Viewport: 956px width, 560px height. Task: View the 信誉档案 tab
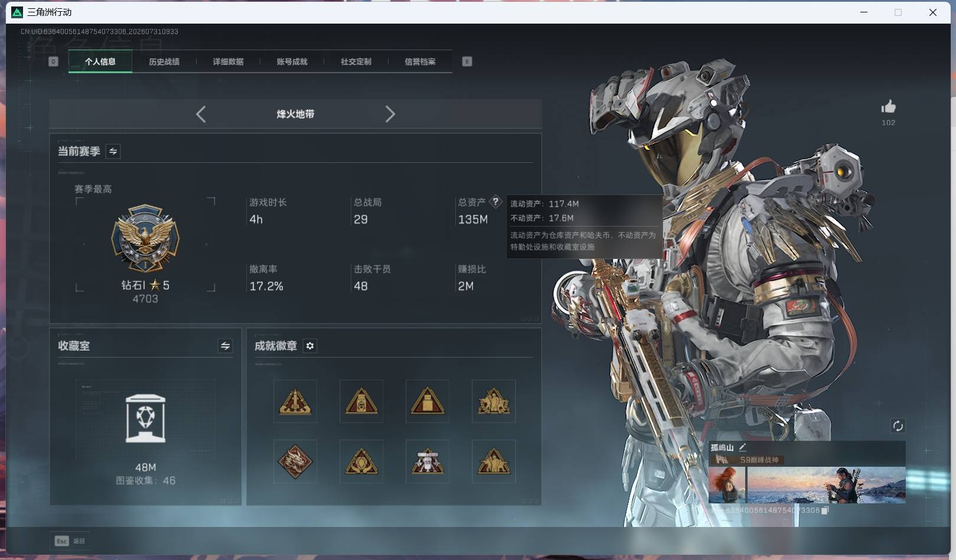(x=420, y=61)
